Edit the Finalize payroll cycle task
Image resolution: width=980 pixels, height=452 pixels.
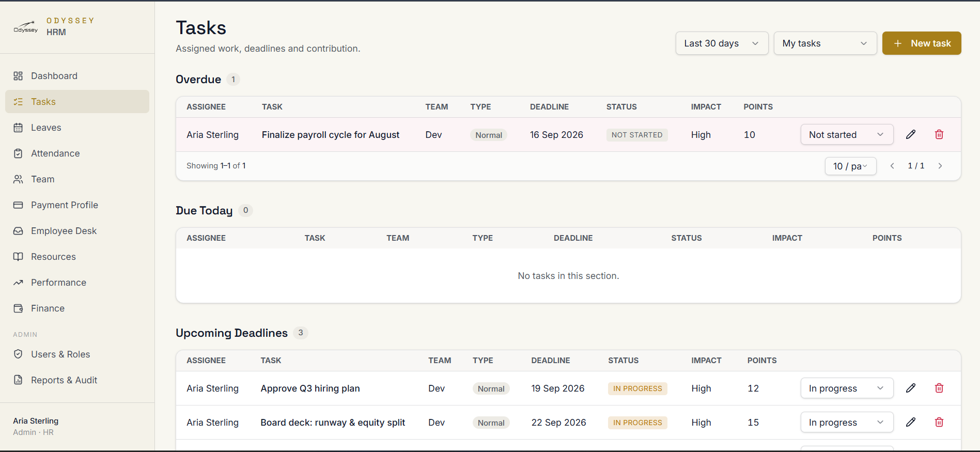coord(911,134)
